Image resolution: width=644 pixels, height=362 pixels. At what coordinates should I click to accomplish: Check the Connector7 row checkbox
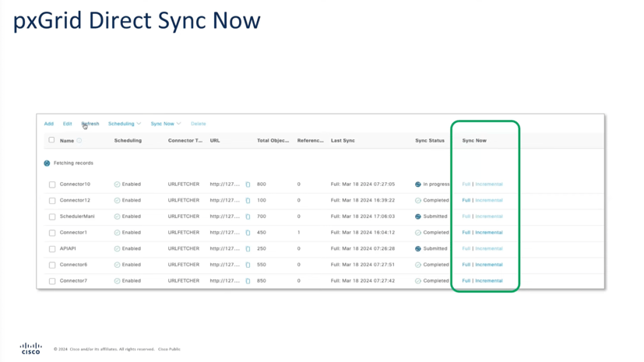coord(52,281)
